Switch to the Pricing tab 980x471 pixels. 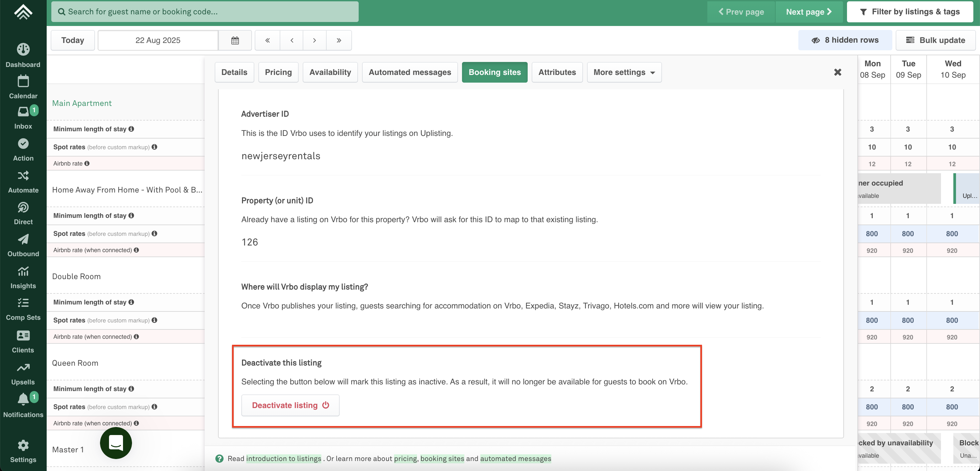[278, 72]
